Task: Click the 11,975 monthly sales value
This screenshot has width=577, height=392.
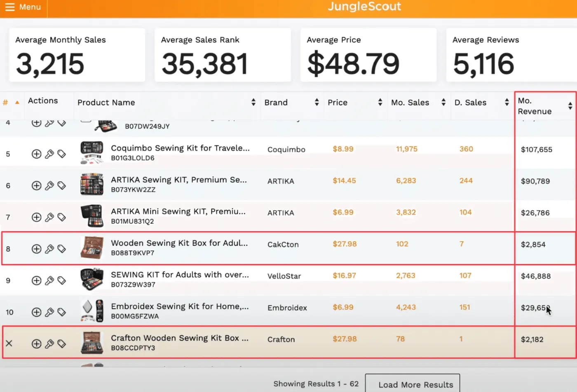Action: coord(407,149)
